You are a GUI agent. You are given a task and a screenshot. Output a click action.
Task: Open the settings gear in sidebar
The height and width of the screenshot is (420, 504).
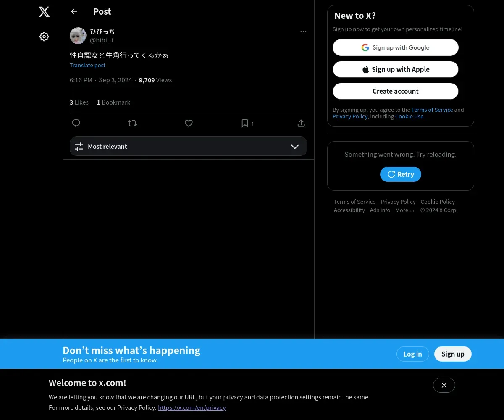[44, 37]
